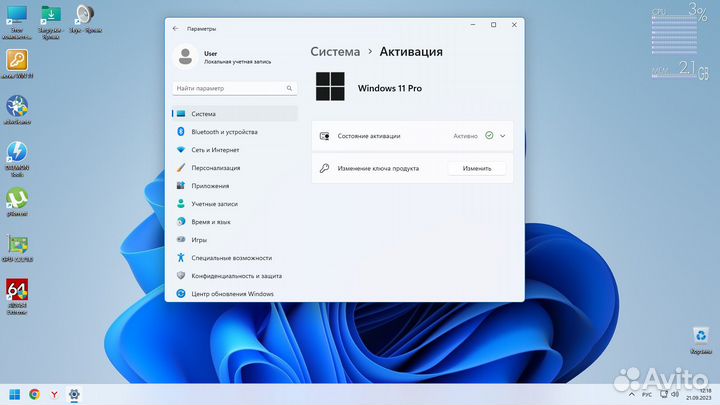Open the Recycle Bin on desktop
Viewport: 720px width, 405px height.
[x=701, y=337]
